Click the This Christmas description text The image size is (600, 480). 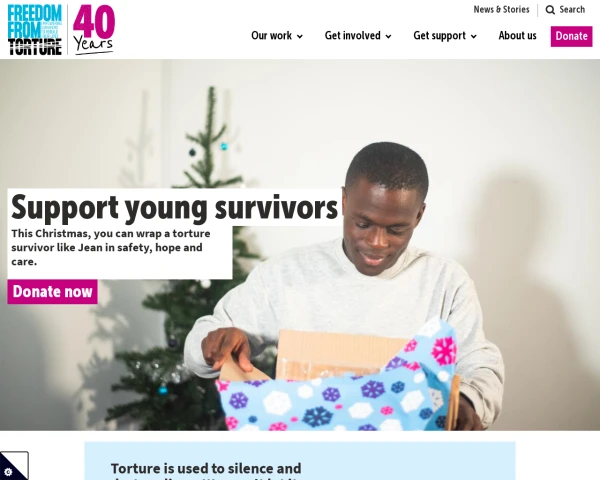point(111,248)
